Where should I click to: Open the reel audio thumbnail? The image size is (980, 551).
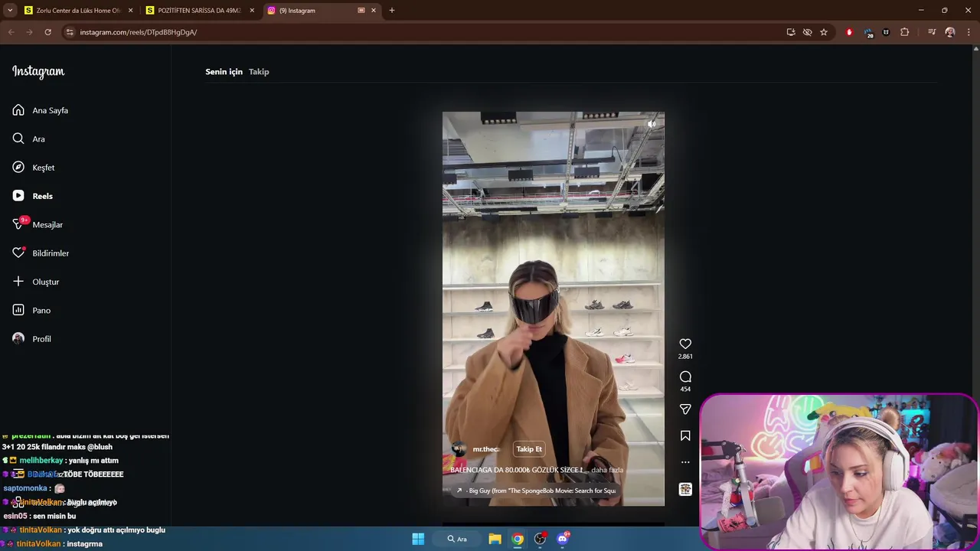point(685,489)
